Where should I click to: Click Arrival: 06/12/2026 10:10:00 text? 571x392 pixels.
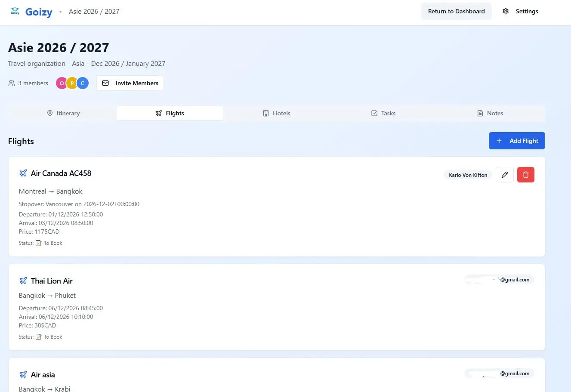[x=56, y=317]
